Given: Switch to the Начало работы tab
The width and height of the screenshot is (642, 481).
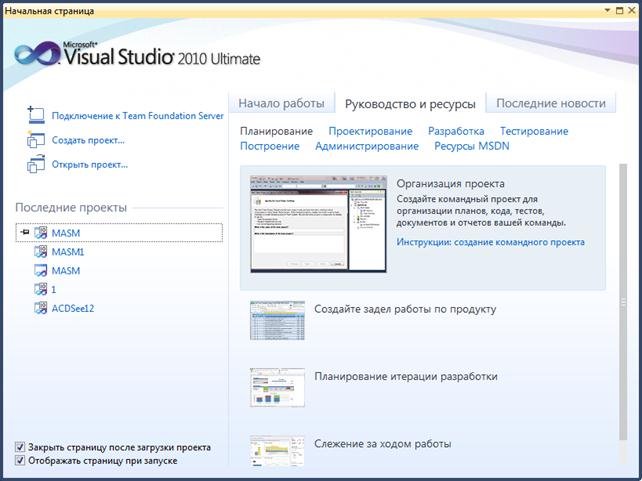Looking at the screenshot, I should tap(281, 103).
